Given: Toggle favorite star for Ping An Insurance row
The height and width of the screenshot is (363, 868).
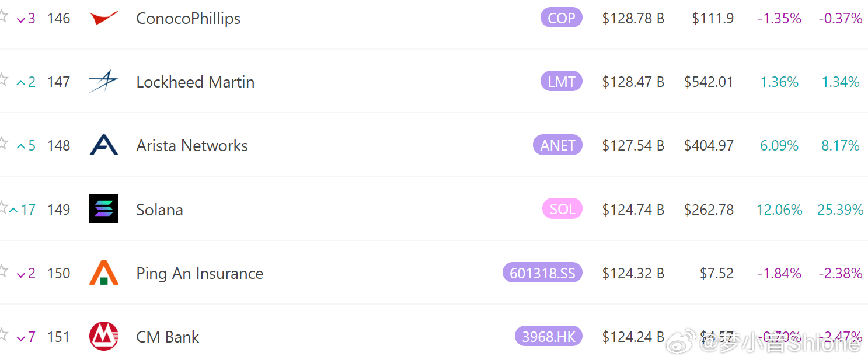Looking at the screenshot, I should pyautogui.click(x=3, y=271).
